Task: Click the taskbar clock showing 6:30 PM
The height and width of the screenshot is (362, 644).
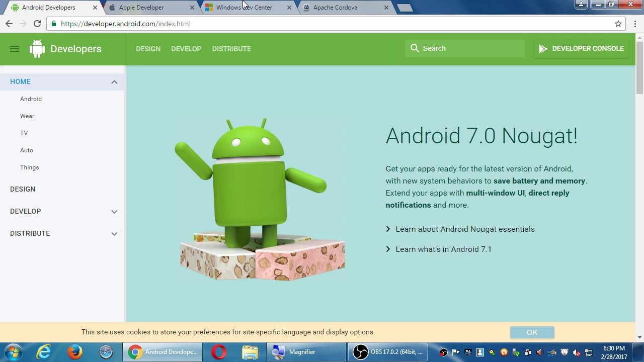Action: click(x=614, y=352)
